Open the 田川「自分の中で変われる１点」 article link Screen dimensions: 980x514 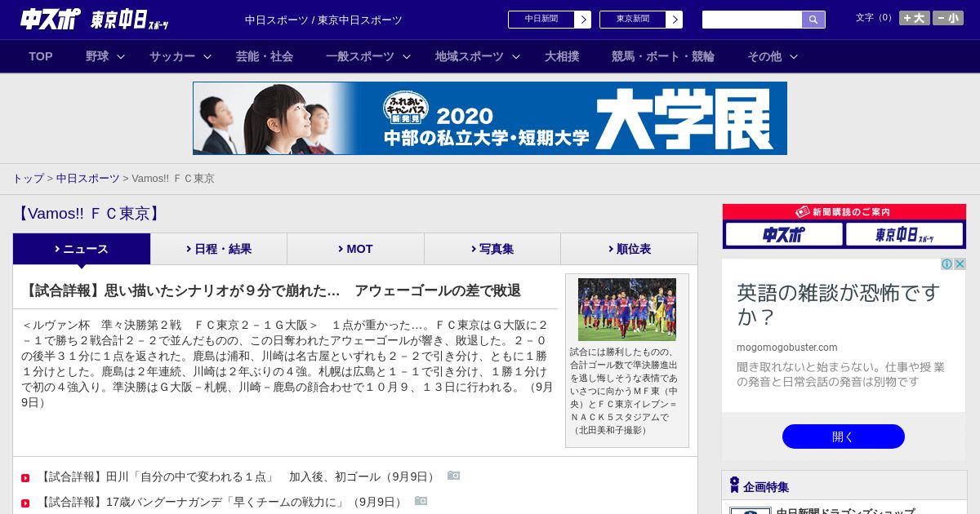point(238,476)
